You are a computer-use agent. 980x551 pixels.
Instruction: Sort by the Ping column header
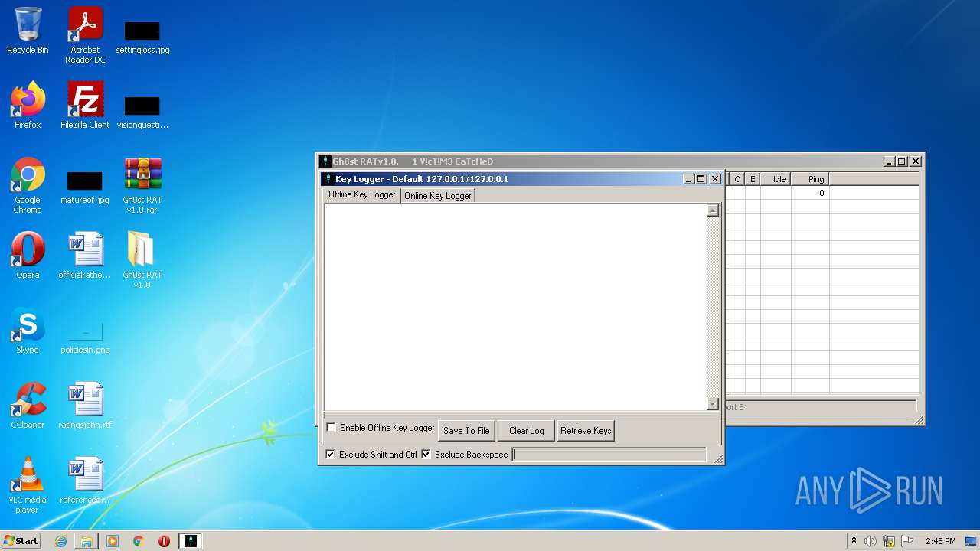click(x=810, y=179)
